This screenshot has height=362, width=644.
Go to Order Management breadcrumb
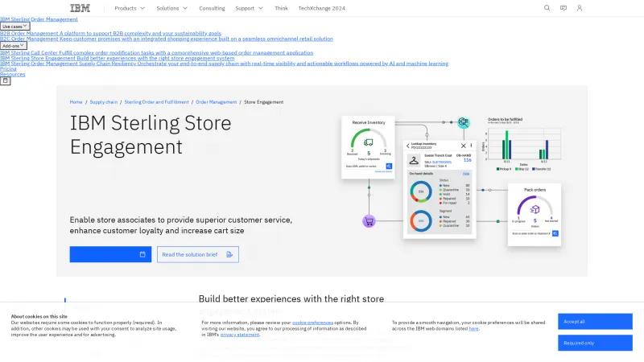(216, 102)
